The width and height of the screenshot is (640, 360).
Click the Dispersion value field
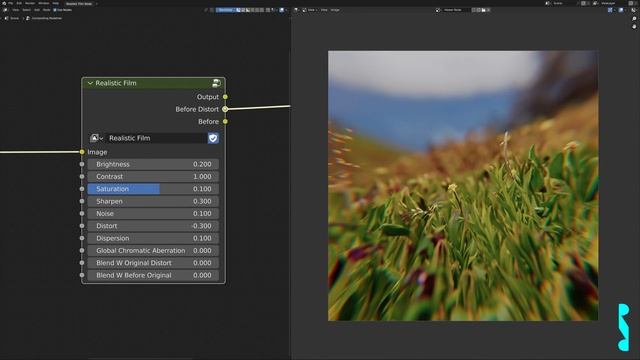click(x=153, y=238)
